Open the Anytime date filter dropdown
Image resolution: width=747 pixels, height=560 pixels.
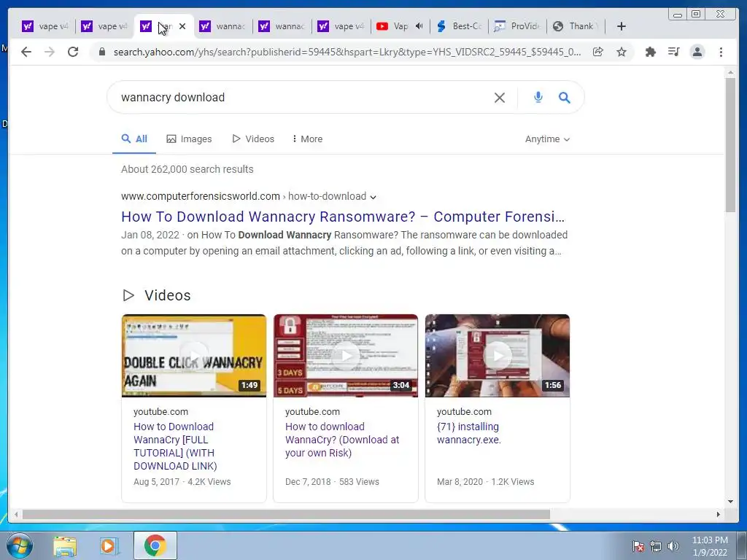click(547, 139)
